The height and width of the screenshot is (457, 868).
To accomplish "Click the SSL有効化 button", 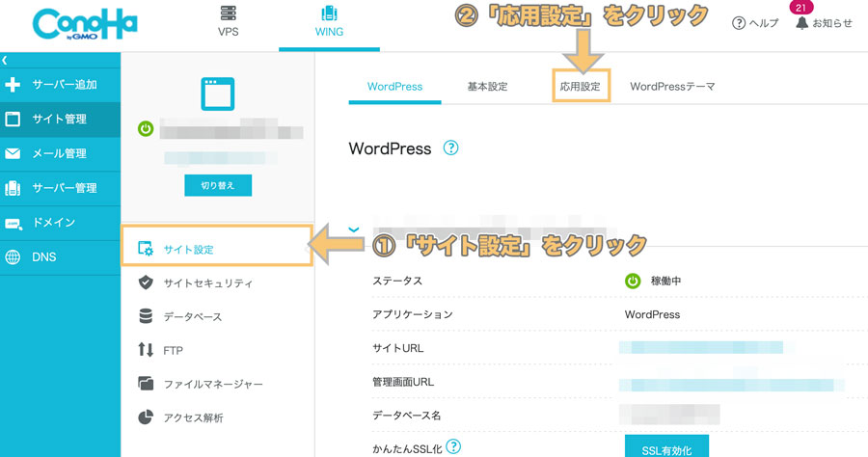I will [666, 447].
